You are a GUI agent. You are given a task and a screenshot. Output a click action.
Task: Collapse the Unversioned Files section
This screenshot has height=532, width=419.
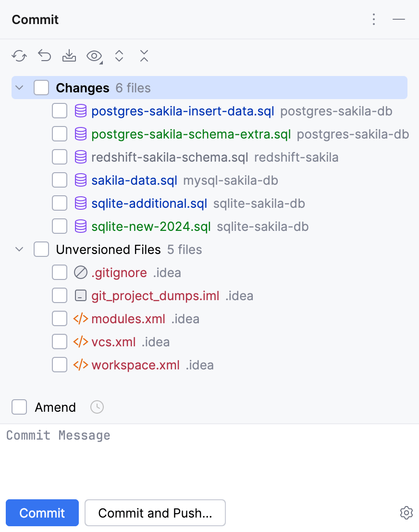coord(19,249)
